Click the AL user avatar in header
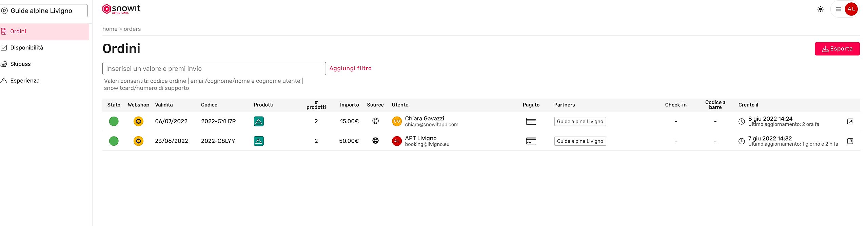Screen dimensions: 868x226 pos(851,9)
